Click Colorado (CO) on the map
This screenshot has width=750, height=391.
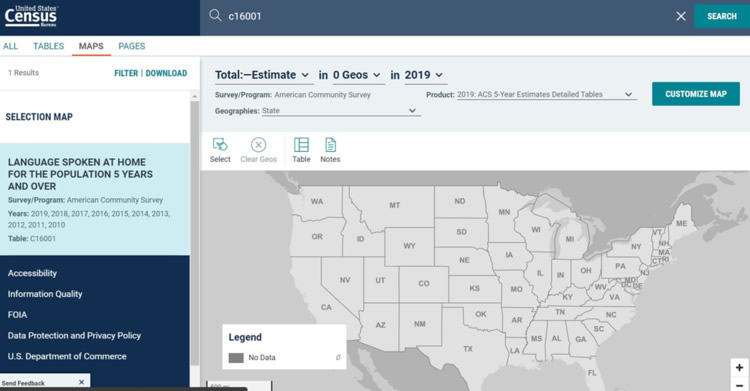tap(424, 283)
